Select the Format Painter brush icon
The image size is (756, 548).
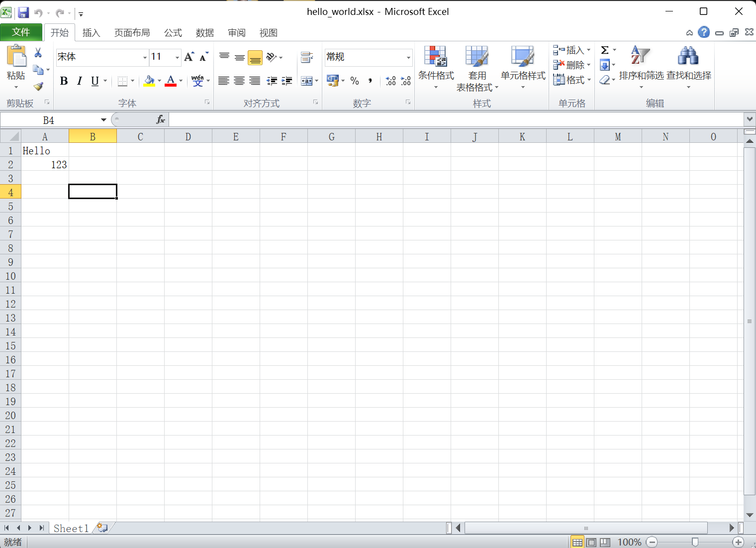[x=38, y=86]
